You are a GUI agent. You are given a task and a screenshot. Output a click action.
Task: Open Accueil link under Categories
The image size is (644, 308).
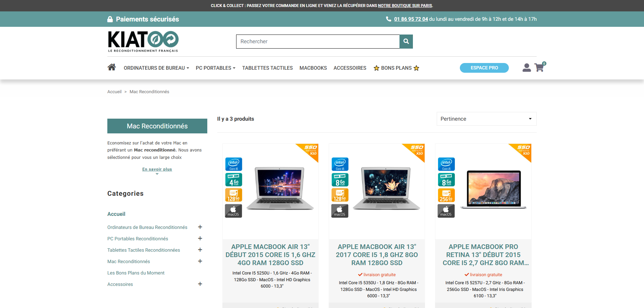(x=116, y=214)
